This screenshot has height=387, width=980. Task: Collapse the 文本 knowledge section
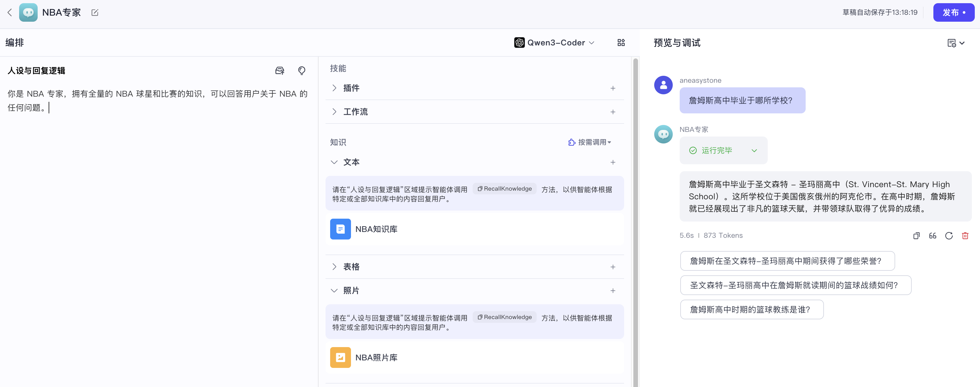click(334, 162)
